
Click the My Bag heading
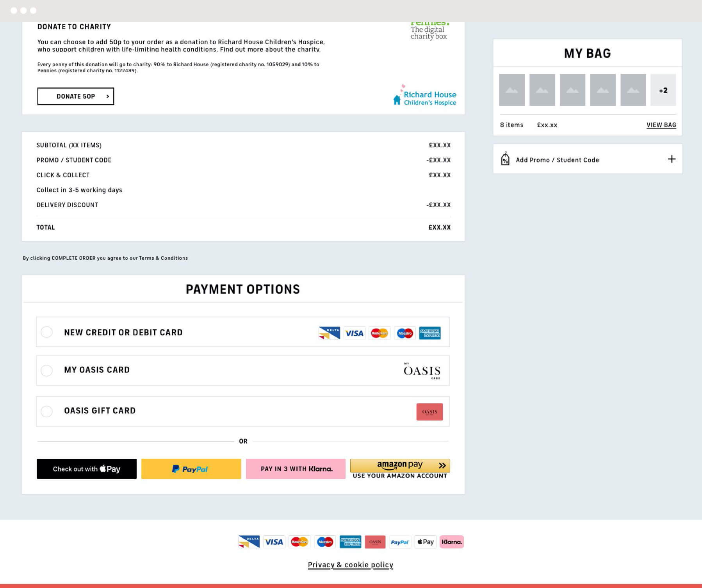coord(587,53)
